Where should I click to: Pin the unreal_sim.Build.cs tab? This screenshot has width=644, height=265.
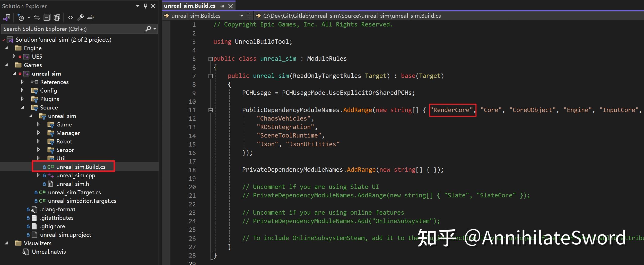222,6
